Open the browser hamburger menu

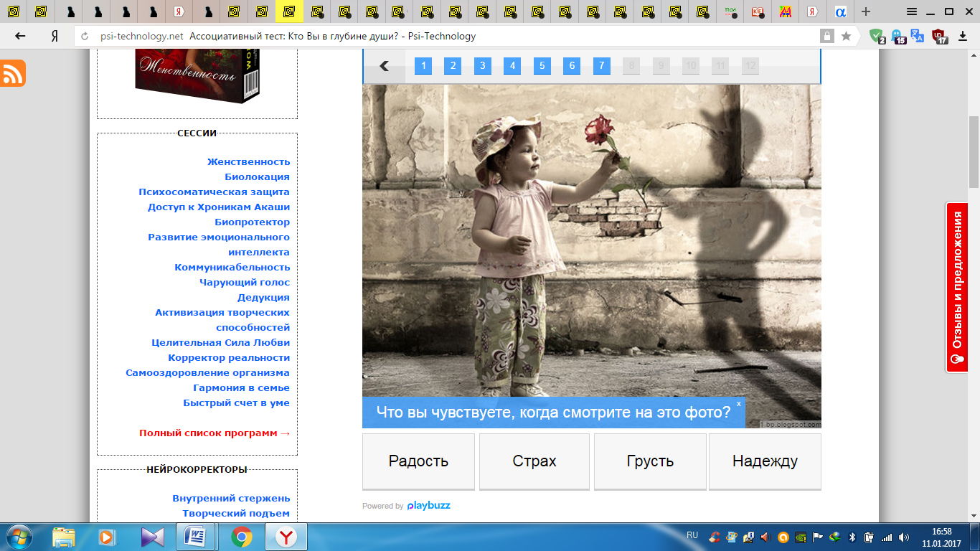point(912,11)
